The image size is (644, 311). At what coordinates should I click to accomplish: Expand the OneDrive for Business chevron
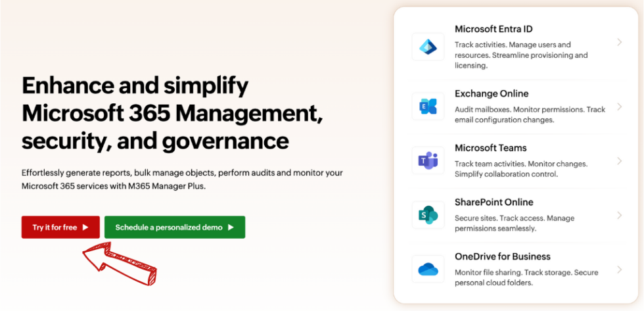[x=620, y=270]
